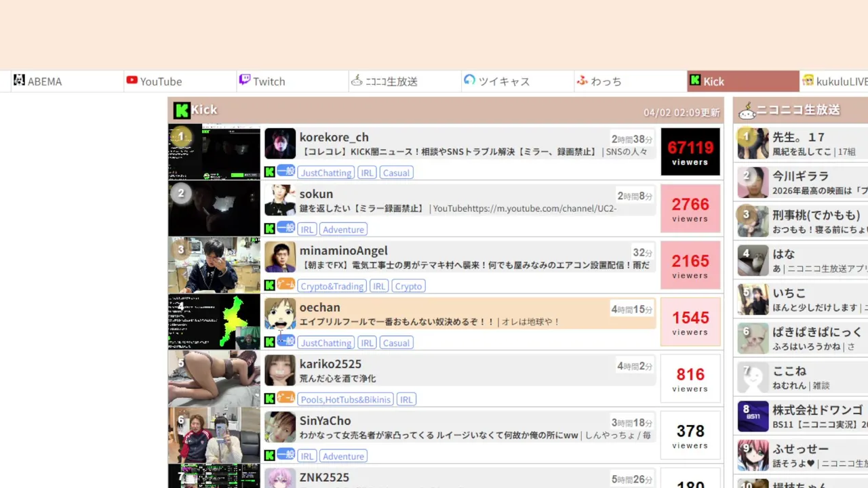The image size is (868, 488).
Task: Open the kukuluLIVE tab
Action: [x=834, y=81]
